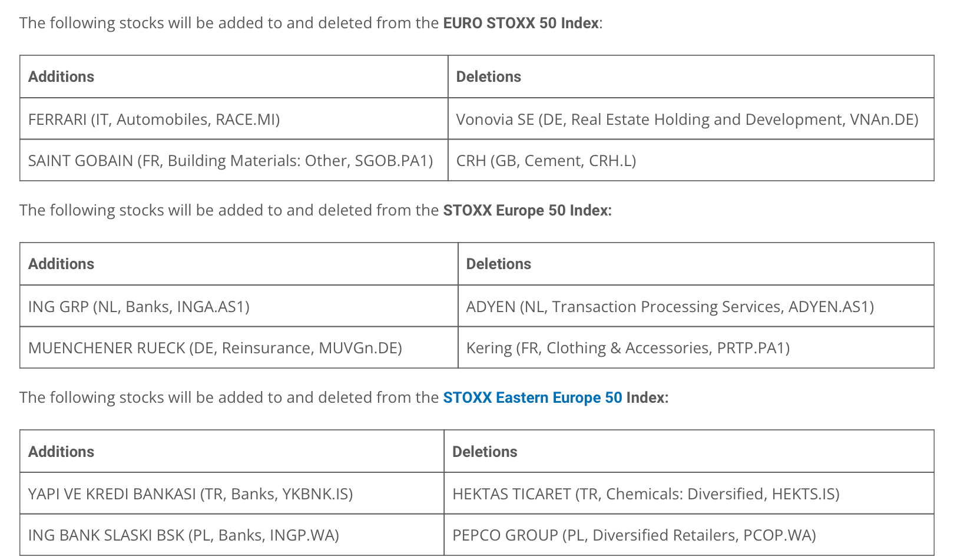
Task: Select the Kering Clothing & Accessories entry
Action: 696,347
